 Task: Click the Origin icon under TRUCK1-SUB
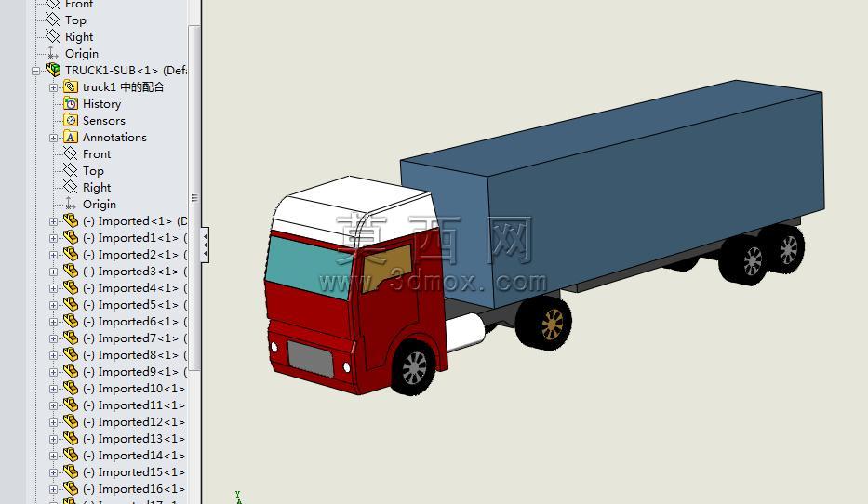[x=70, y=204]
